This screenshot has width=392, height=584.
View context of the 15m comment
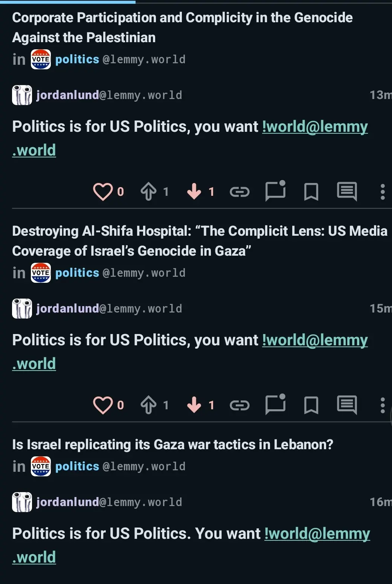point(347,405)
